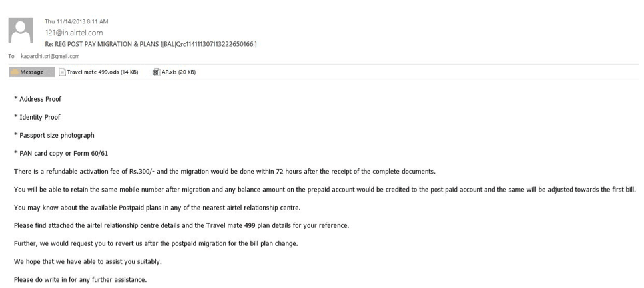Open the AP.xls (20 KB) attachment name
The height and width of the screenshot is (288, 644).
point(178,72)
